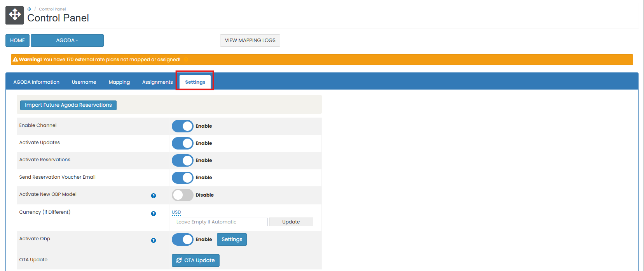This screenshot has height=271, width=644.
Task: Select the Settings tab
Action: (x=195, y=82)
